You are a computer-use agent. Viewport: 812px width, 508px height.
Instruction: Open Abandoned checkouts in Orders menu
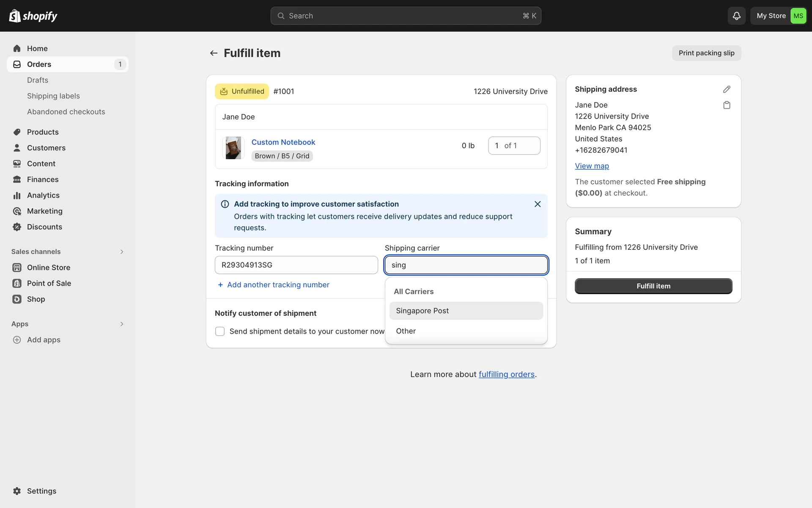(x=66, y=112)
